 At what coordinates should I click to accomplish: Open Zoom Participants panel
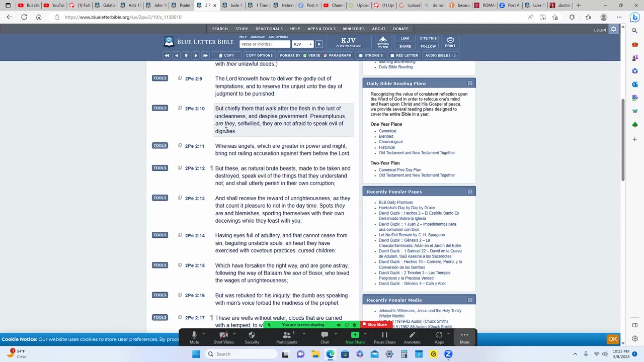[x=286, y=337]
